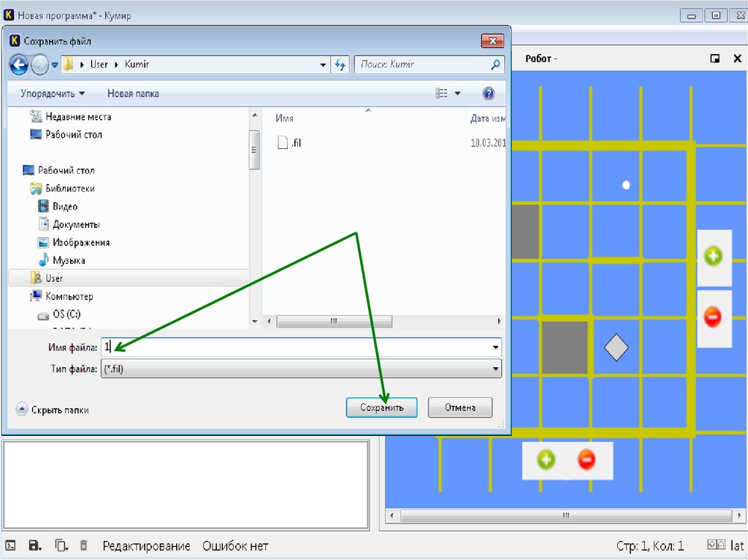Viewport: 748px width, 560px height.
Task: Open the Музыка library
Action: pyautogui.click(x=61, y=261)
